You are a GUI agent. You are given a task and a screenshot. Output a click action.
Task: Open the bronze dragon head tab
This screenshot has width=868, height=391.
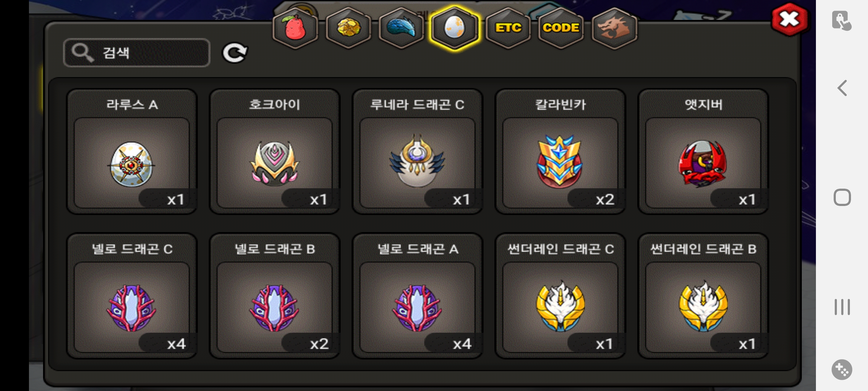614,28
